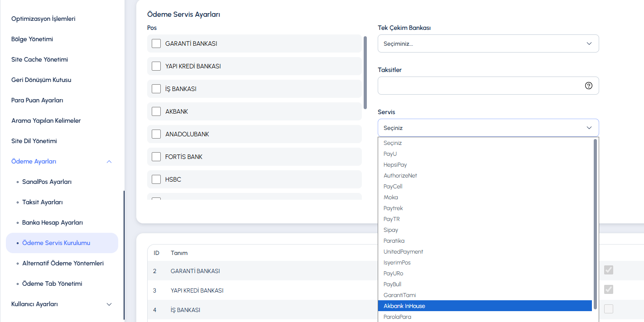Open Para Puan Ayarları in the sidebar
The height and width of the screenshot is (322, 644).
tap(37, 100)
